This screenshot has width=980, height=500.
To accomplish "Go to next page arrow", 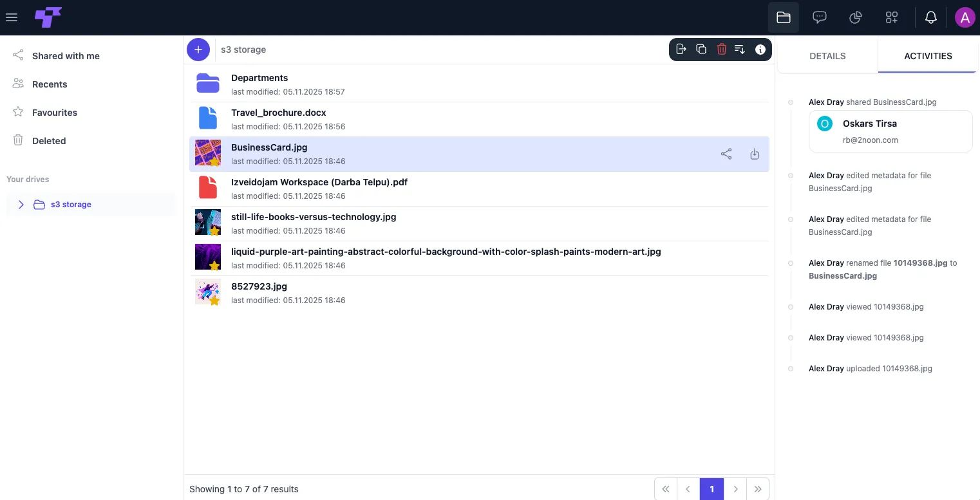I will [x=735, y=489].
